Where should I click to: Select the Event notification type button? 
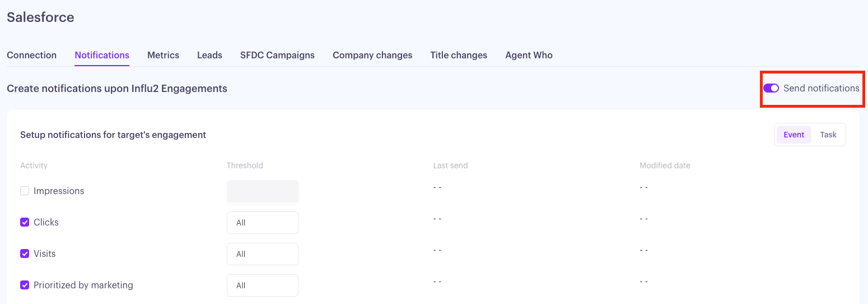[x=794, y=135]
